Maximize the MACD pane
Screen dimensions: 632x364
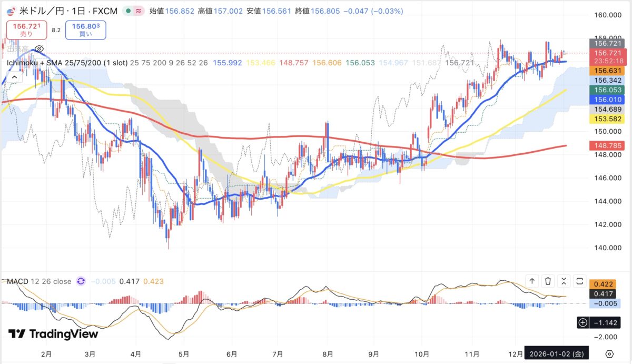(x=580, y=281)
